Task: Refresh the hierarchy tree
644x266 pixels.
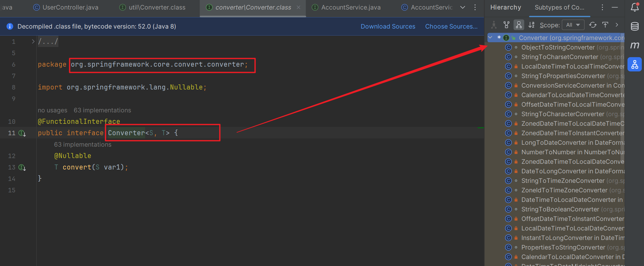Action: [593, 25]
